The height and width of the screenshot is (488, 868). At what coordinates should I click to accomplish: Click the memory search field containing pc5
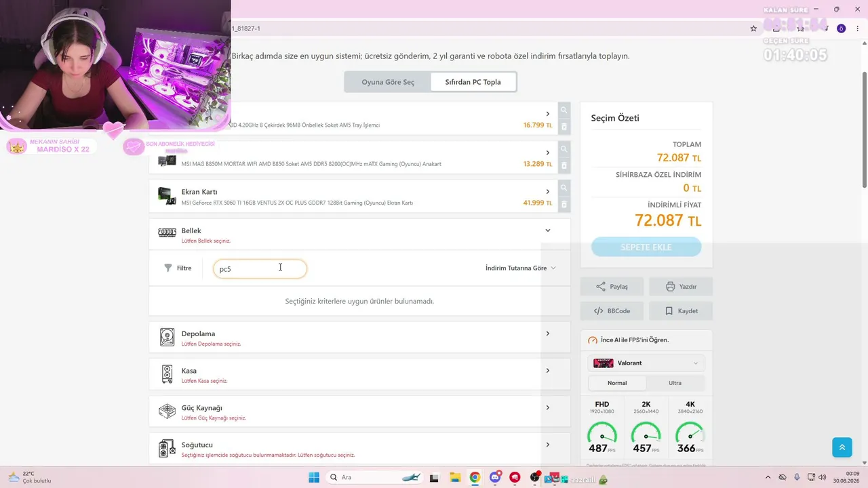pos(260,269)
